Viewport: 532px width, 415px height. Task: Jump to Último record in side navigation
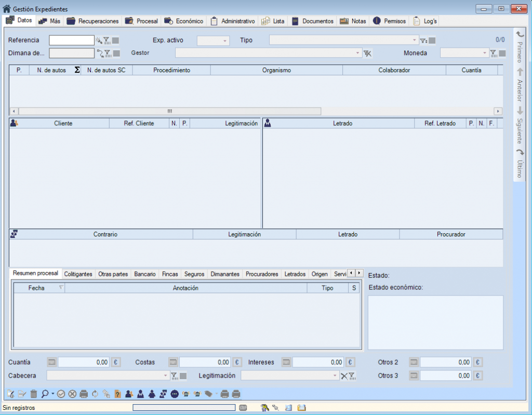point(520,164)
